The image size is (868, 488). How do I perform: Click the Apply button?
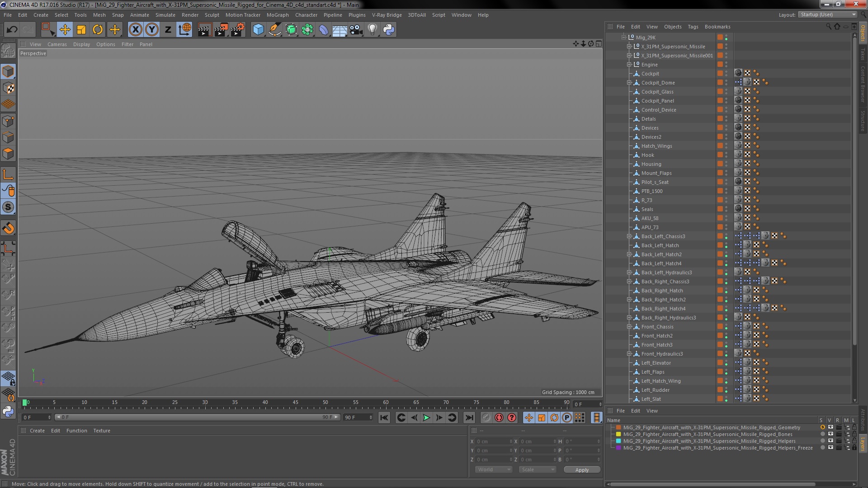coord(582,470)
